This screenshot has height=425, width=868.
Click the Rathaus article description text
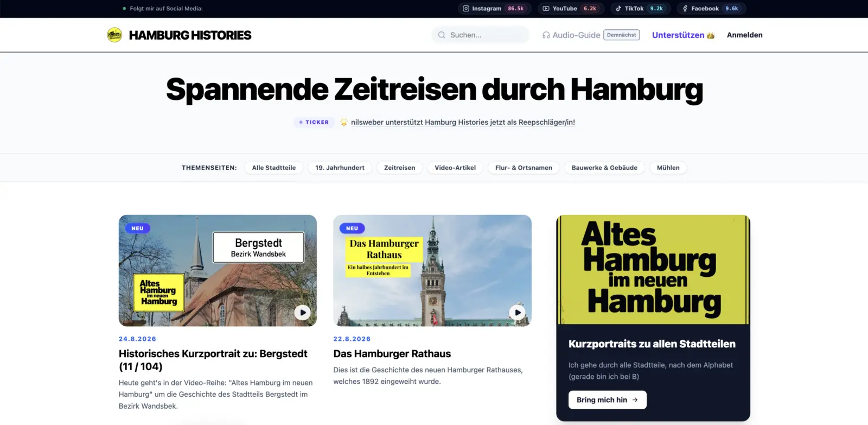428,376
